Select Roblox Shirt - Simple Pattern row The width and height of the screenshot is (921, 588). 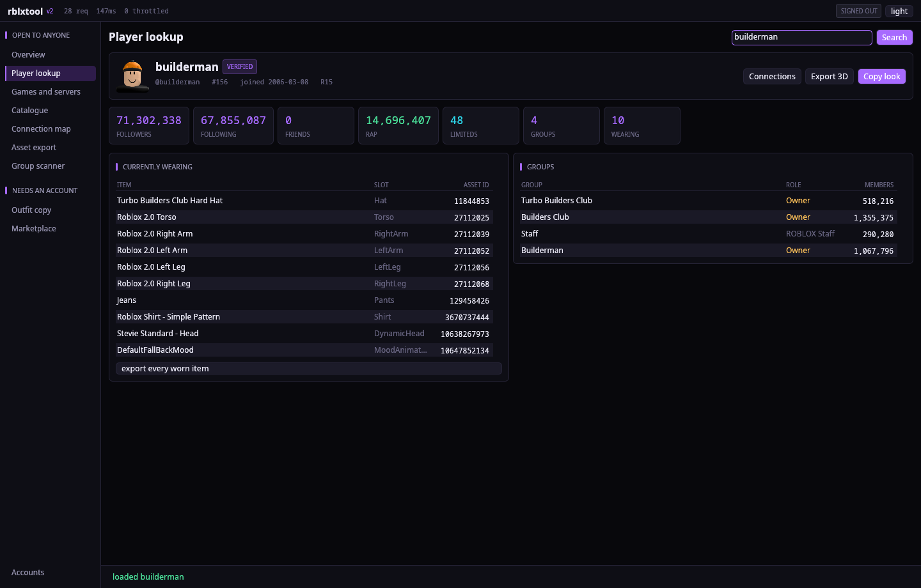304,317
